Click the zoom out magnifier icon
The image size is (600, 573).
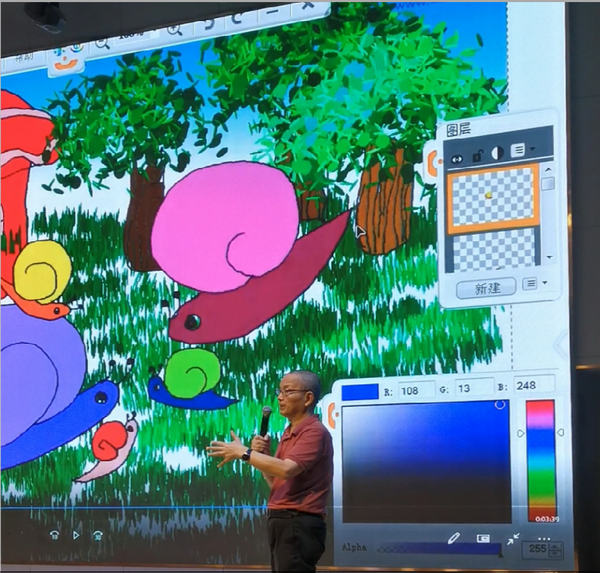(103, 42)
